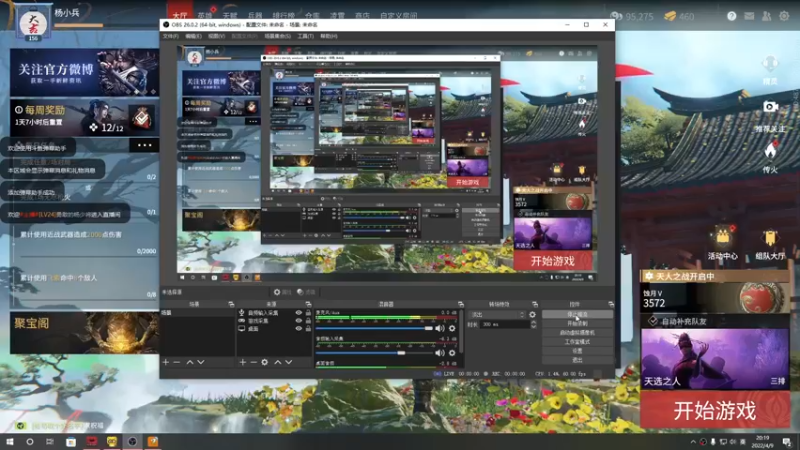Move source down in OBS Sources panel
This screenshot has width=800, height=450.
(x=289, y=362)
